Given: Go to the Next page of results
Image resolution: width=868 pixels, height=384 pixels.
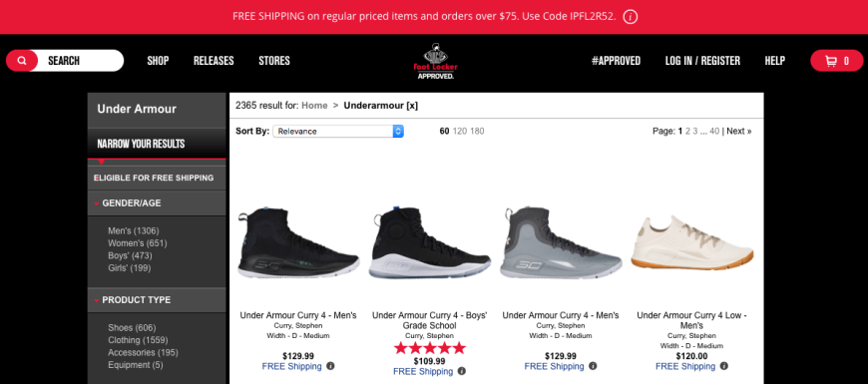Looking at the screenshot, I should point(739,131).
